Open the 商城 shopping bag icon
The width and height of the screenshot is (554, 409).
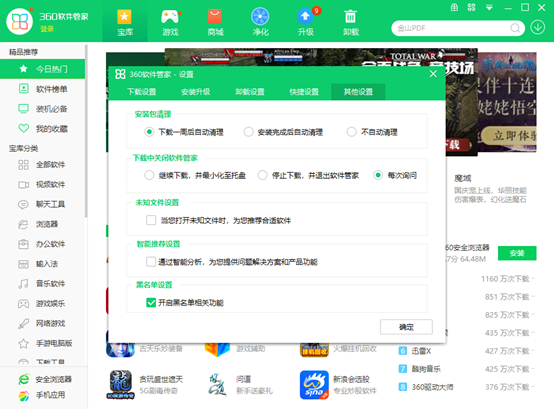click(x=215, y=22)
